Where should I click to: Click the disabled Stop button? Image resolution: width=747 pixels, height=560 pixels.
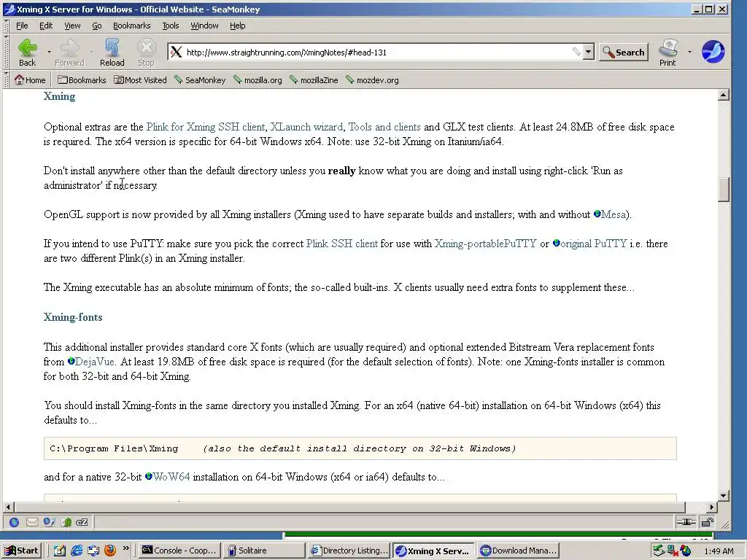(146, 52)
